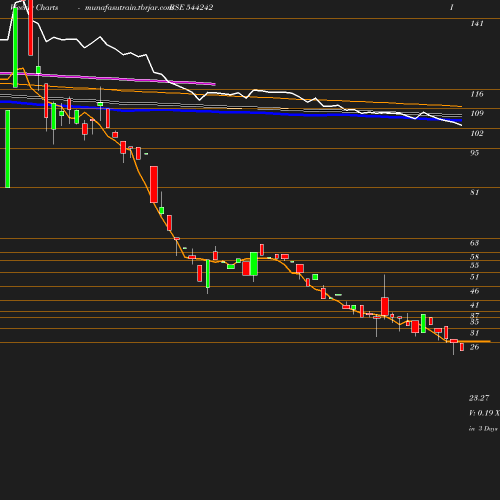Click the V: 0.19 X volume text
Viewport: 500px width, 500px height.
click(484, 413)
